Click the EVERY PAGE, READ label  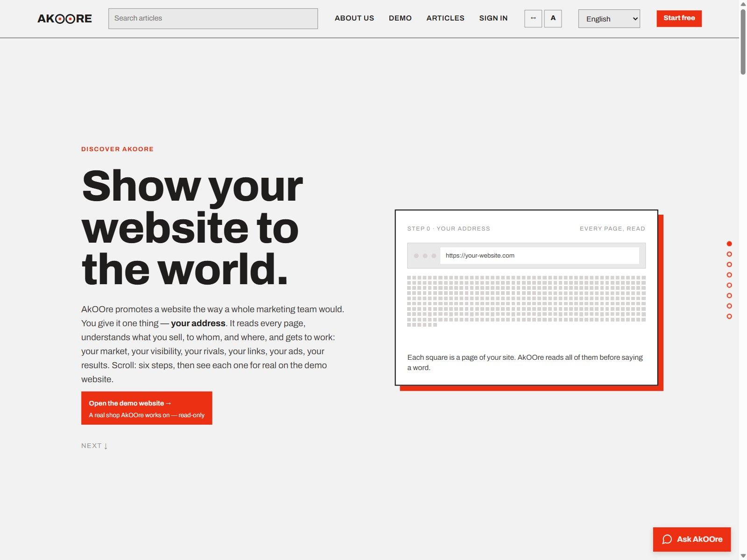[x=612, y=229]
